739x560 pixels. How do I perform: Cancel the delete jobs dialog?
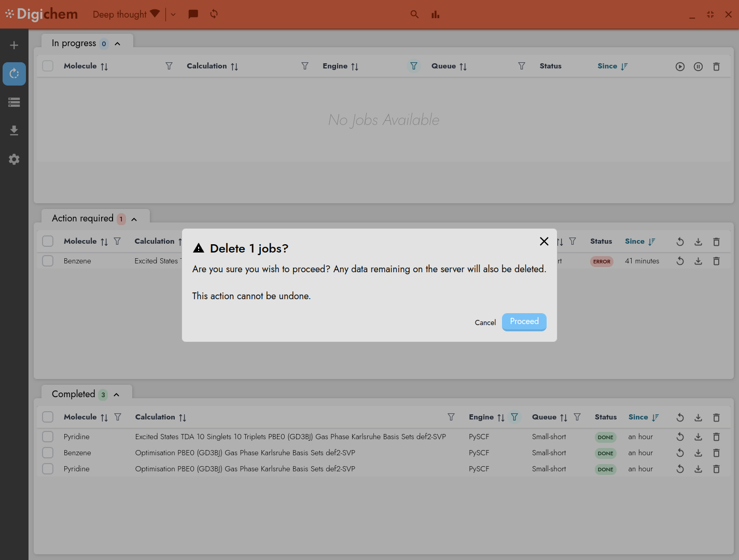point(485,323)
